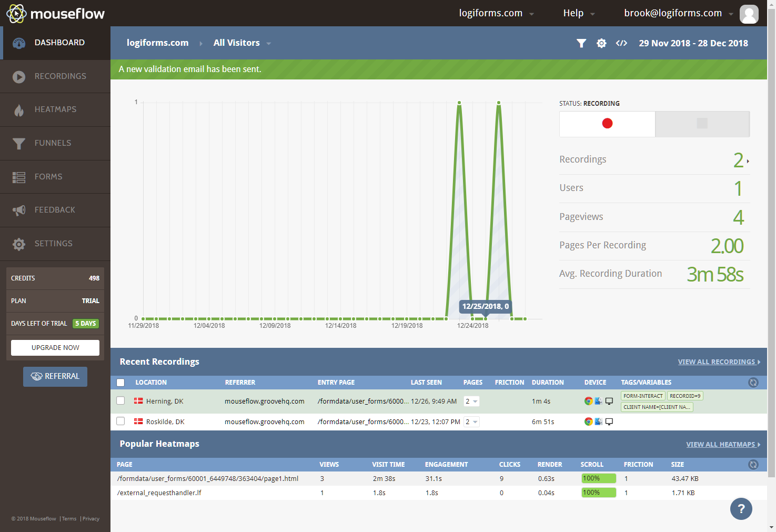Viewport: 776px width, 532px height.
Task: Open the visitor filter funnel icon
Action: (581, 43)
